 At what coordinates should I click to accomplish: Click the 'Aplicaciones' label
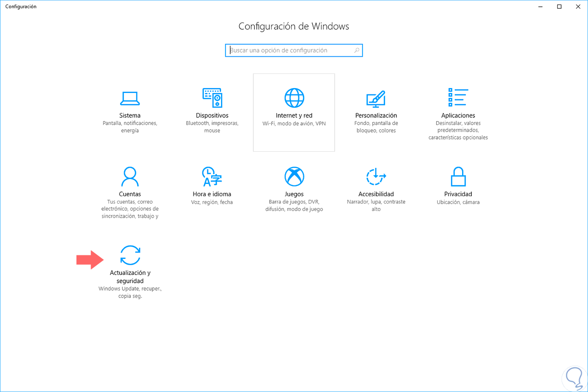[458, 115]
